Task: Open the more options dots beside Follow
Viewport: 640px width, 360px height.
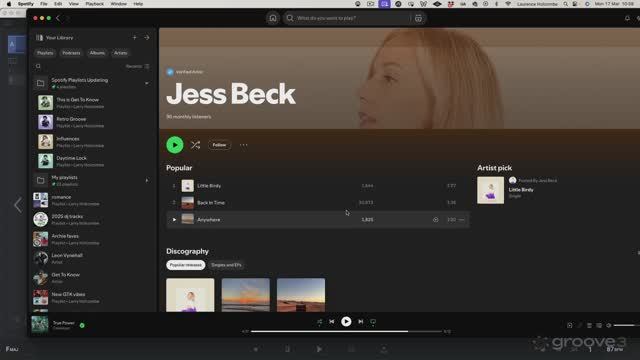Action: coord(244,145)
